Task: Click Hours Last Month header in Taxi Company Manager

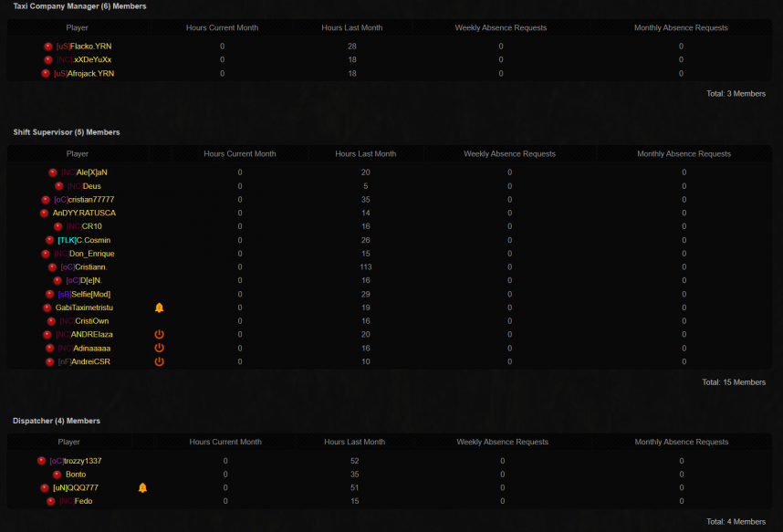Action: (x=352, y=27)
